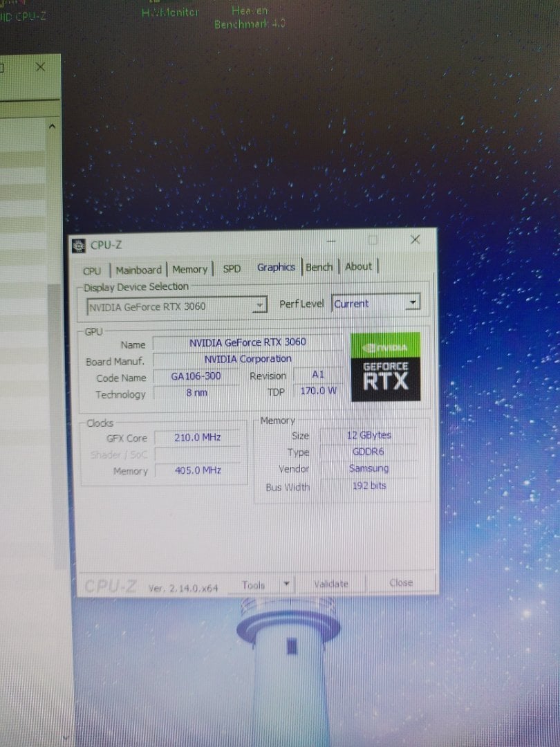Click the 170.0 W TDP value
Viewport: 560px width, 747px height.
(x=317, y=391)
